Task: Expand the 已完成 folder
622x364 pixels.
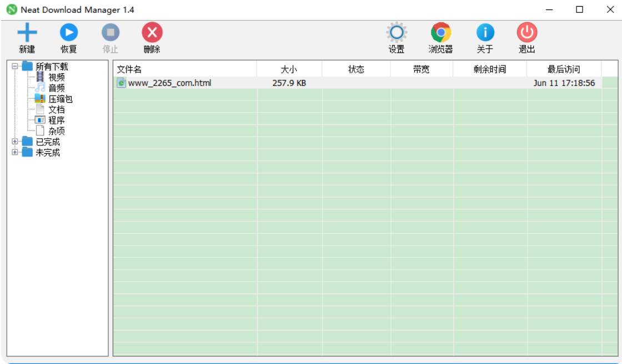Action: 16,142
